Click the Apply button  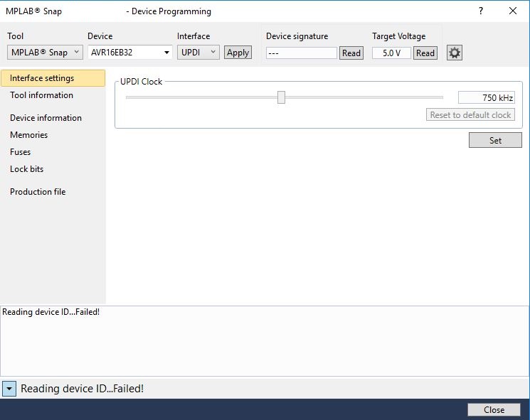coord(238,53)
